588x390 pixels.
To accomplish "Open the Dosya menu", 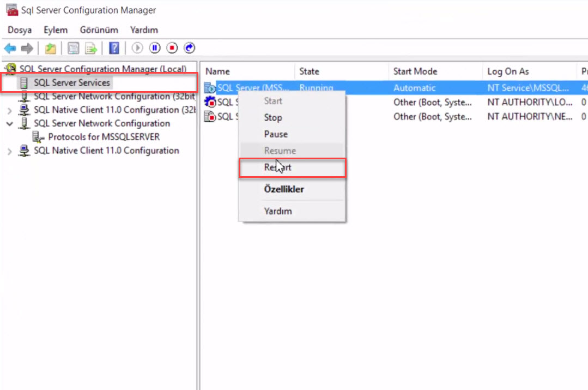I will 20,30.
